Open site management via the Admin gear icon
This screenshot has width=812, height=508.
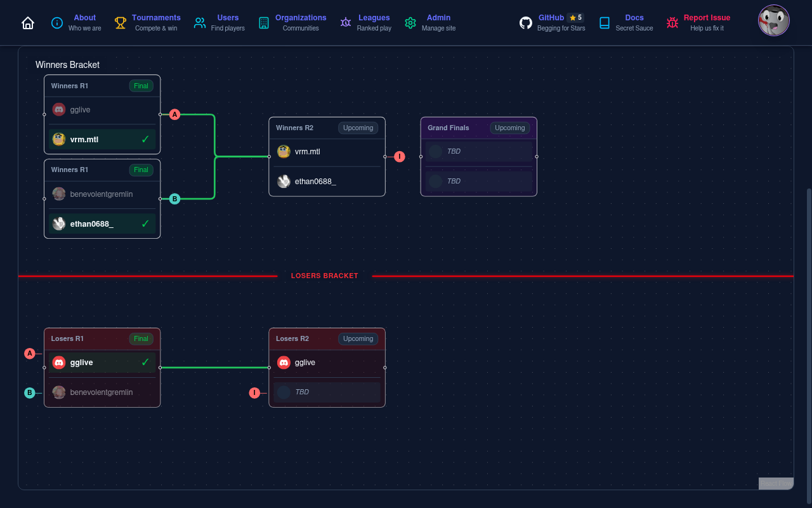click(x=410, y=22)
